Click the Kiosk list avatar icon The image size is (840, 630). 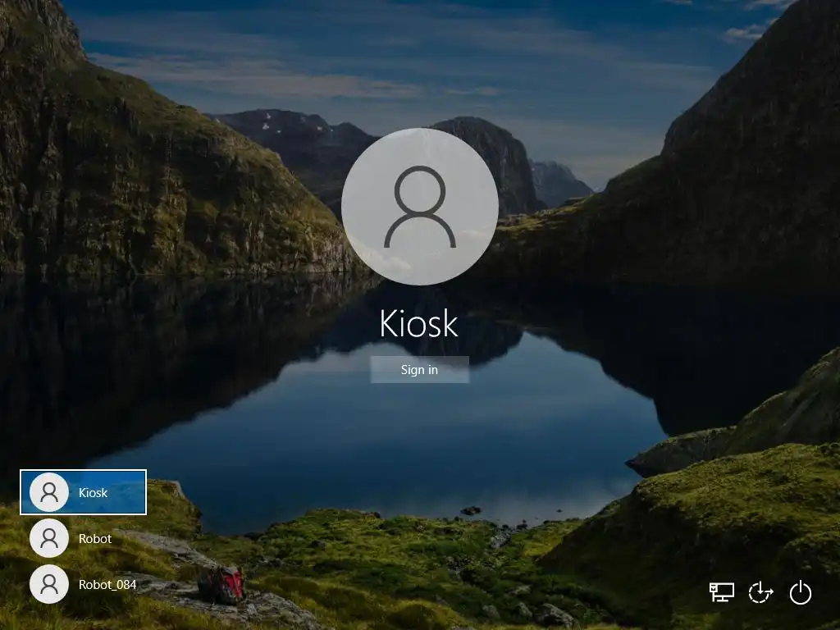(x=49, y=492)
